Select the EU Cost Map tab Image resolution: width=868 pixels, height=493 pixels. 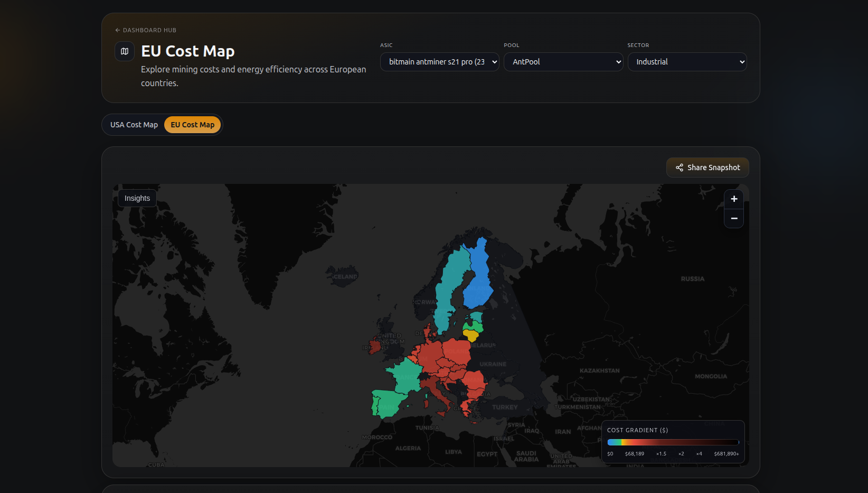click(192, 125)
